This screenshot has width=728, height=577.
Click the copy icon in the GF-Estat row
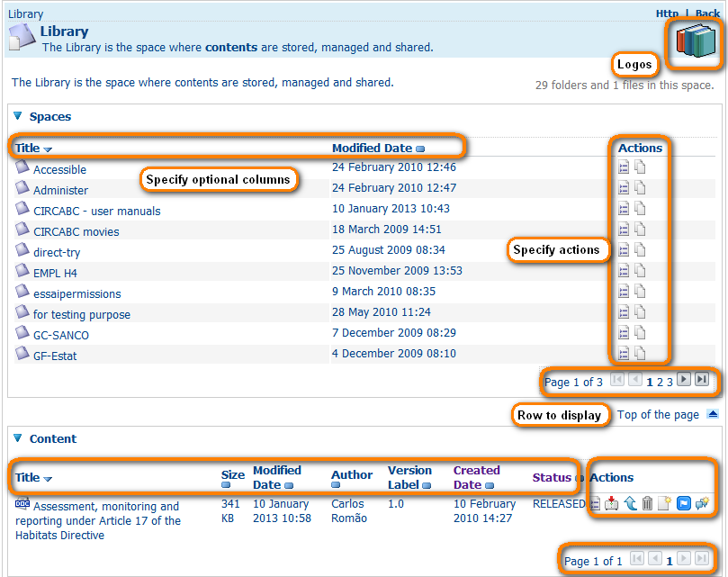pyautogui.click(x=640, y=354)
